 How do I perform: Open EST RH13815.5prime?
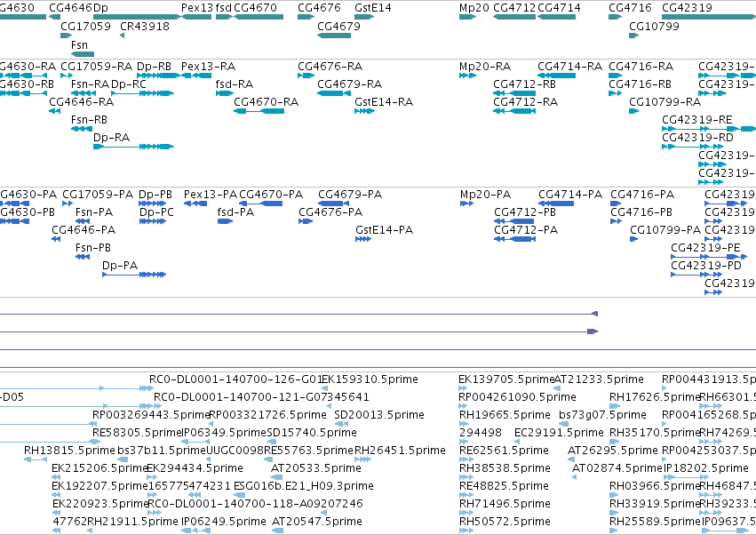coord(70,451)
